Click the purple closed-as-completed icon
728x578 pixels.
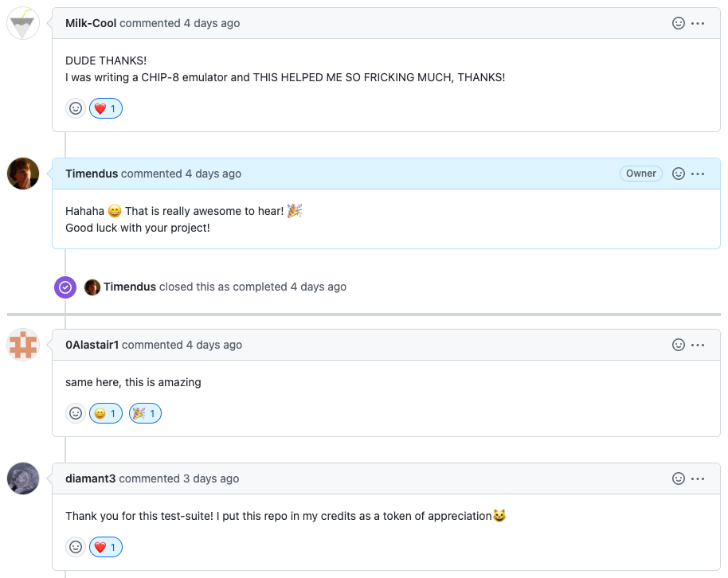point(65,287)
